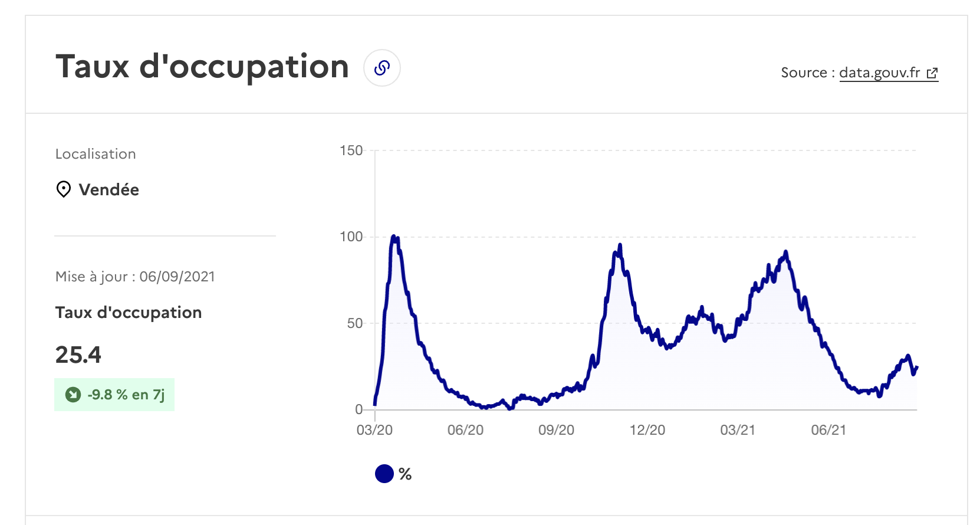980x525 pixels.
Task: Click the first peak near 100 on chart
Action: tap(394, 237)
